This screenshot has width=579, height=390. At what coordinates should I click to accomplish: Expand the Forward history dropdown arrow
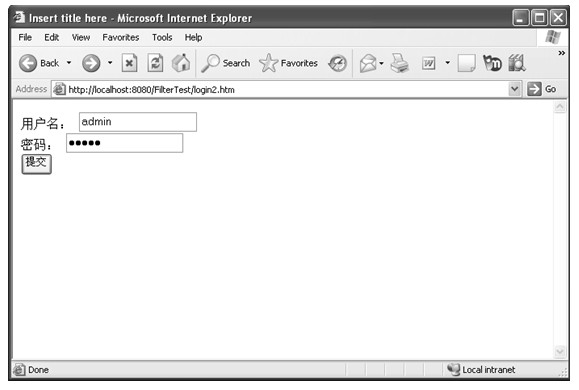coord(110,63)
